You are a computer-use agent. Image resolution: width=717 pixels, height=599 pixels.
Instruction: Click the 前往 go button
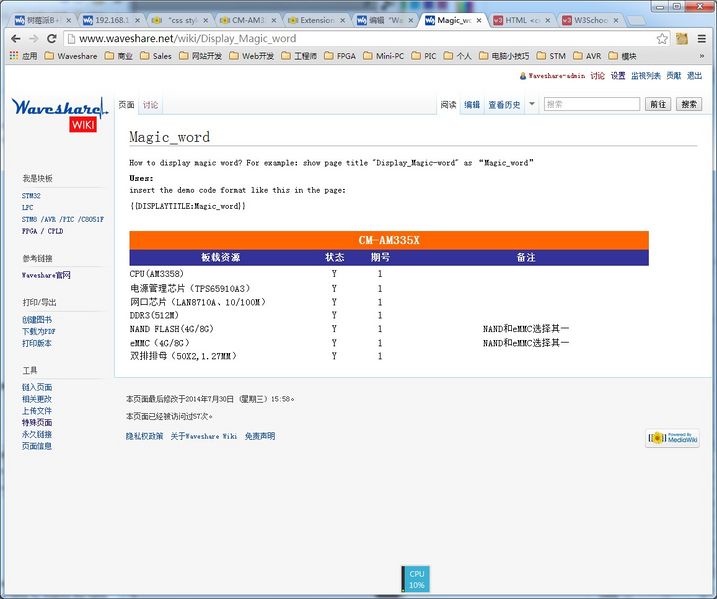coord(658,104)
